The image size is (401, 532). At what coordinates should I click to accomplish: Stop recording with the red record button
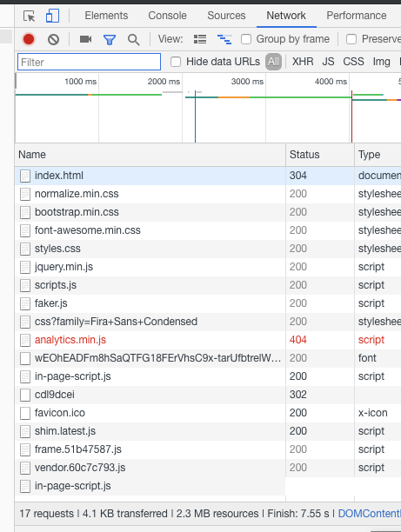29,39
